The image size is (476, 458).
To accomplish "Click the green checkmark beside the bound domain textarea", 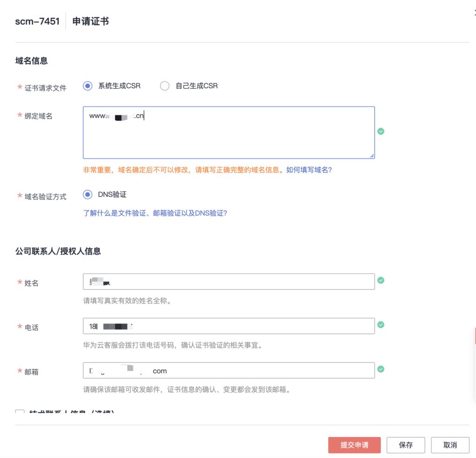I will coord(381,132).
